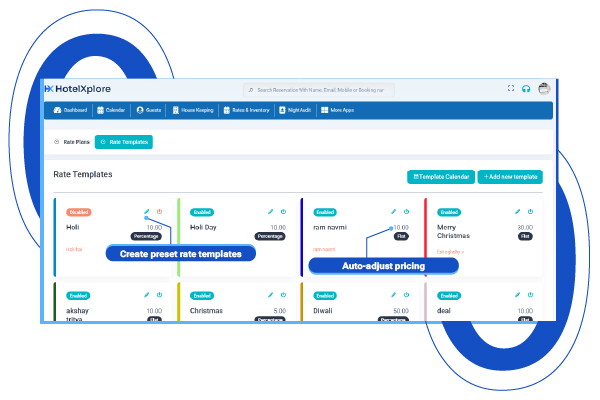Click the deal template name
This screenshot has height=400, width=600.
coord(444,311)
